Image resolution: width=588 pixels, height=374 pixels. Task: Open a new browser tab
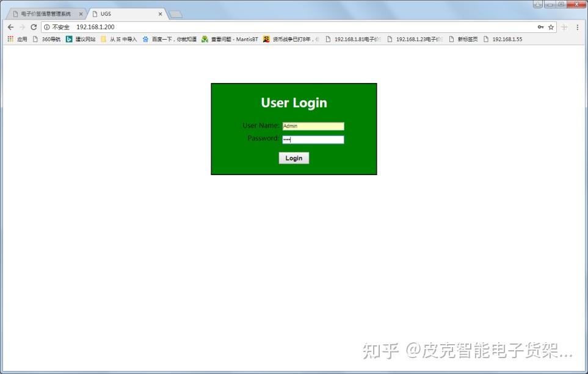coord(175,14)
